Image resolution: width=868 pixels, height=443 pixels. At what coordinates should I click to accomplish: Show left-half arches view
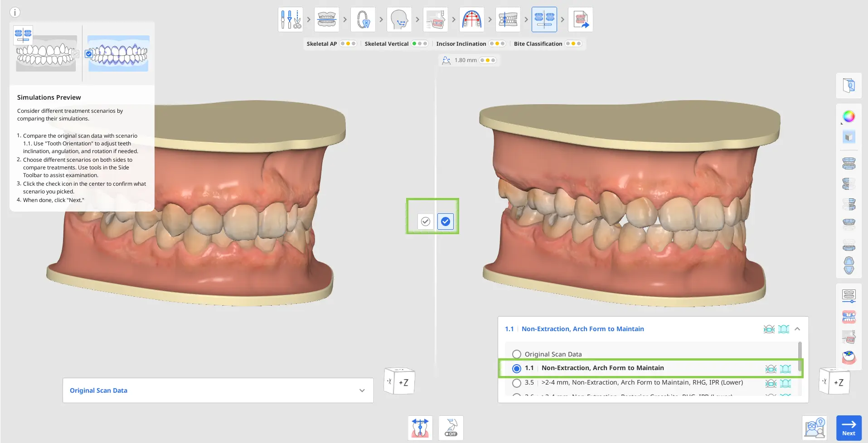849,184
